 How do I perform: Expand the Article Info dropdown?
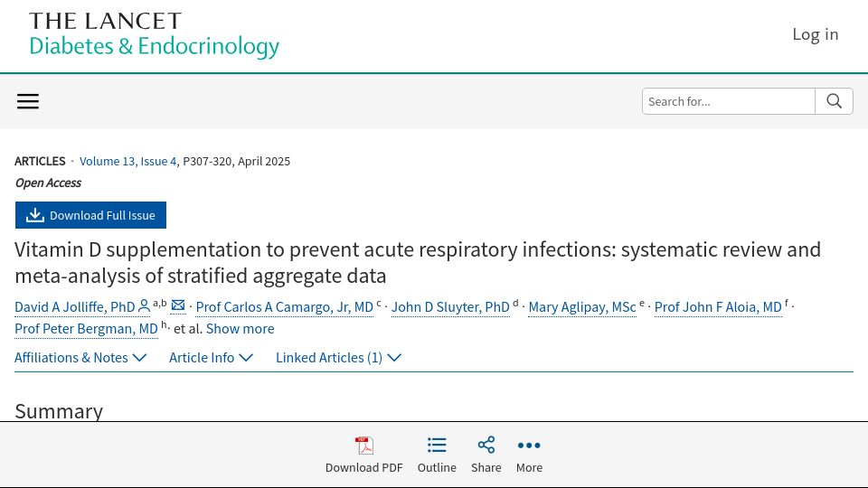pos(211,358)
